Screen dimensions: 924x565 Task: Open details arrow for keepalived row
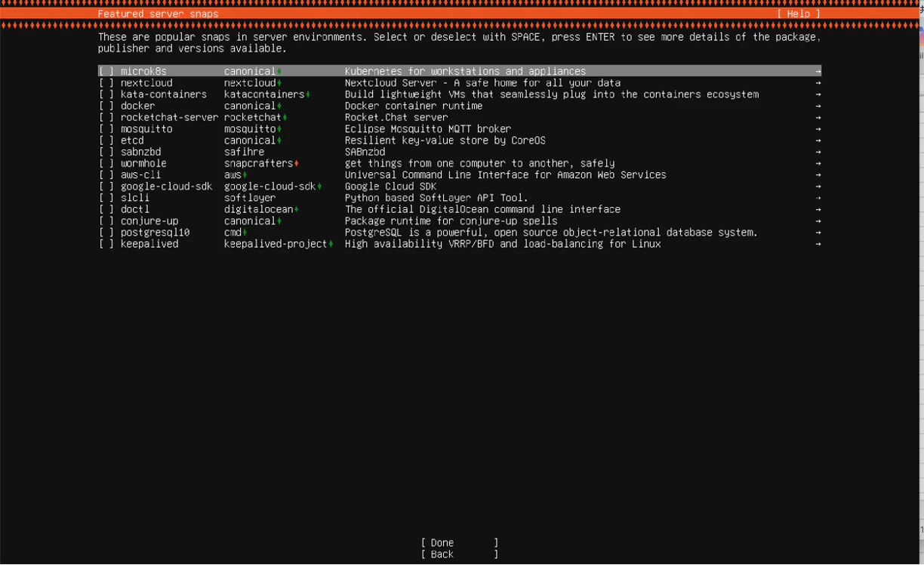coord(818,244)
